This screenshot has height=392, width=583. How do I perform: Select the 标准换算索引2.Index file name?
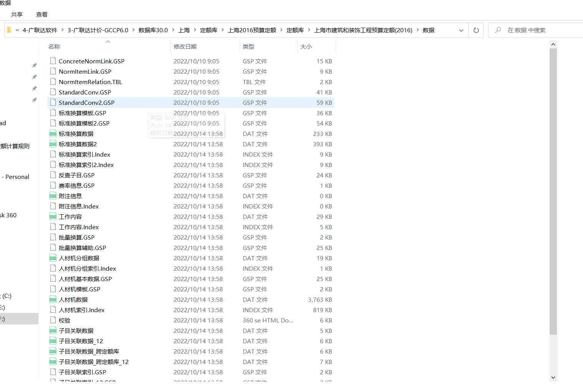coord(86,165)
